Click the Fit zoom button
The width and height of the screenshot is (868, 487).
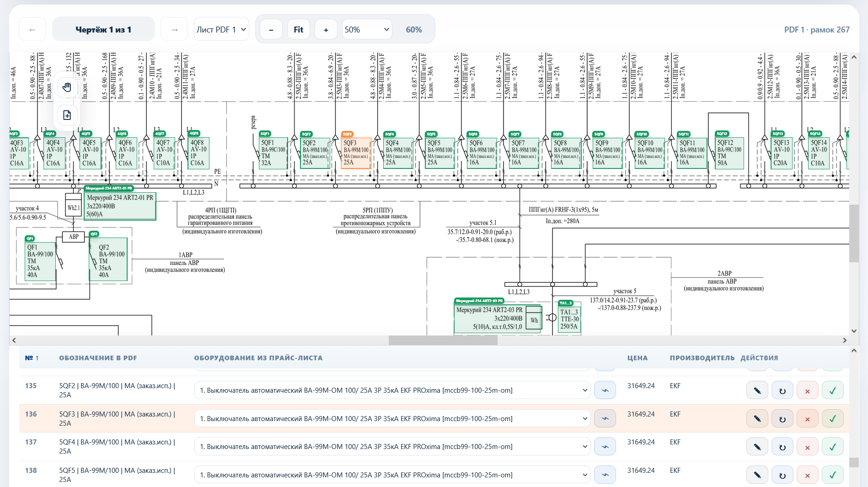click(x=299, y=29)
